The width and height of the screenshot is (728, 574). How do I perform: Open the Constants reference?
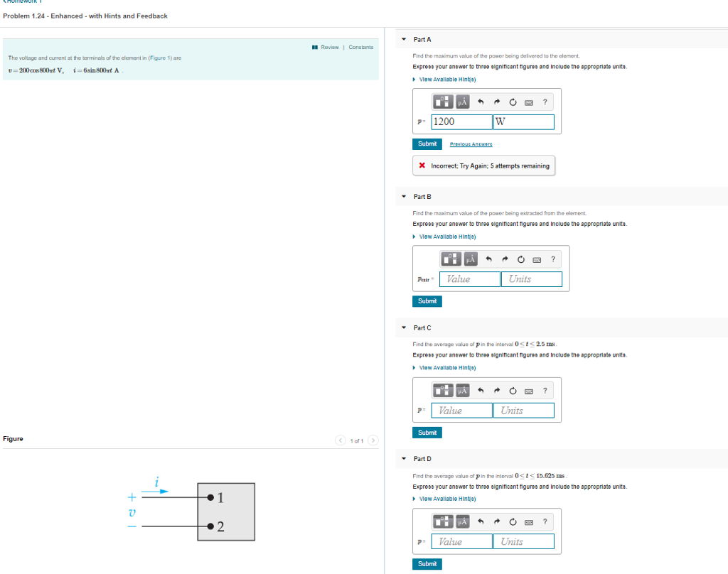pyautogui.click(x=360, y=47)
